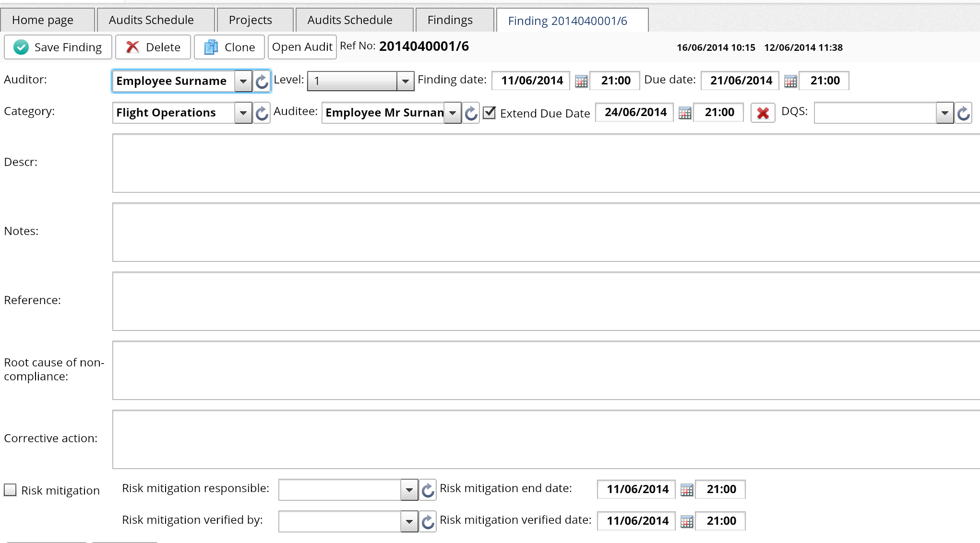Viewport: 980px width, 543px height.
Task: Refresh the Category list
Action: pyautogui.click(x=262, y=113)
